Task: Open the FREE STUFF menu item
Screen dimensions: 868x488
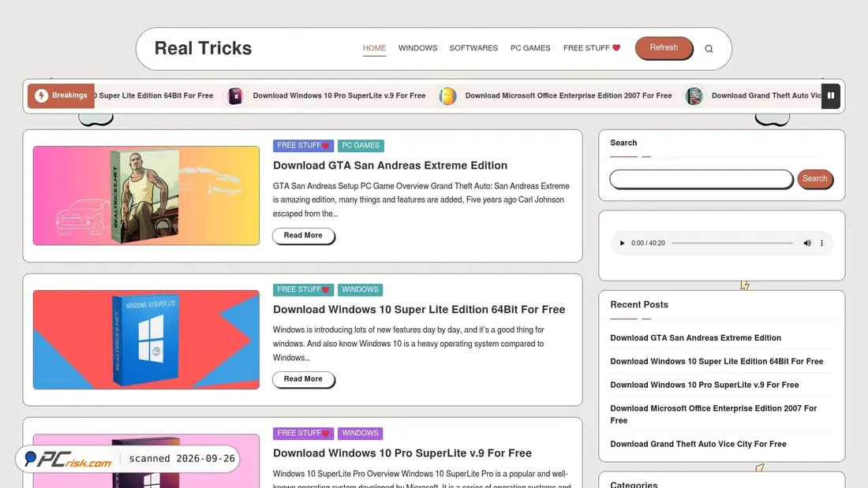Action: pyautogui.click(x=592, y=48)
